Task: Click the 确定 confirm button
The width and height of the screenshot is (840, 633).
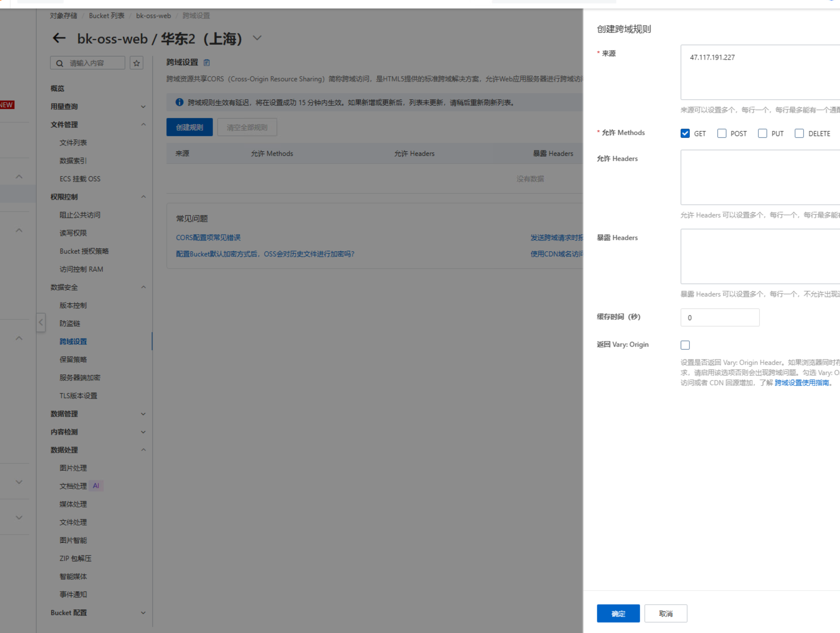Action: click(618, 613)
